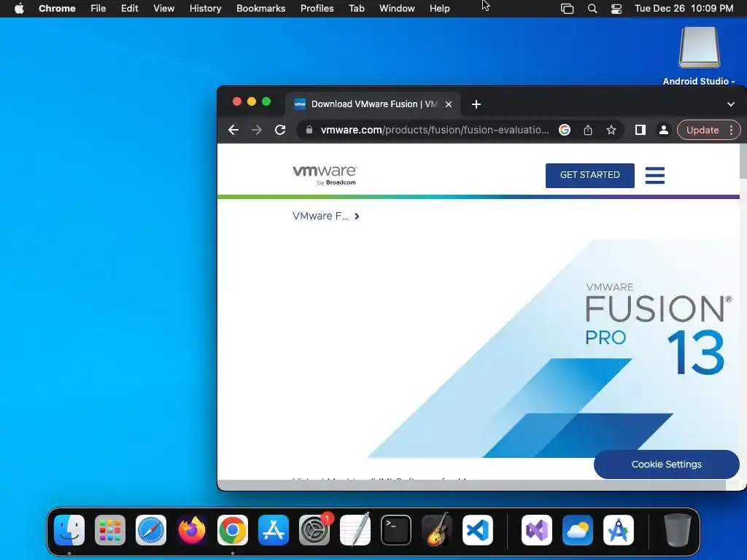This screenshot has height=560, width=747.
Task: Open App Store from the Dock
Action: pos(274,530)
